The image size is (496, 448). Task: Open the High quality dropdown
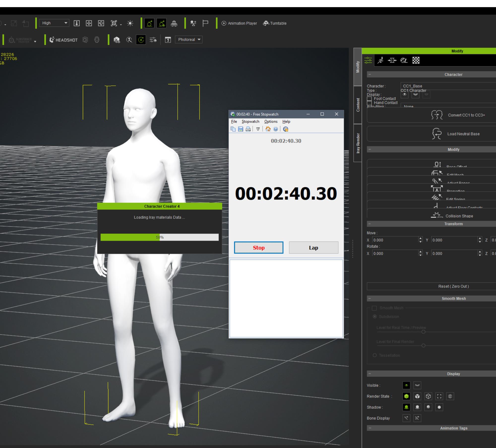[54, 23]
